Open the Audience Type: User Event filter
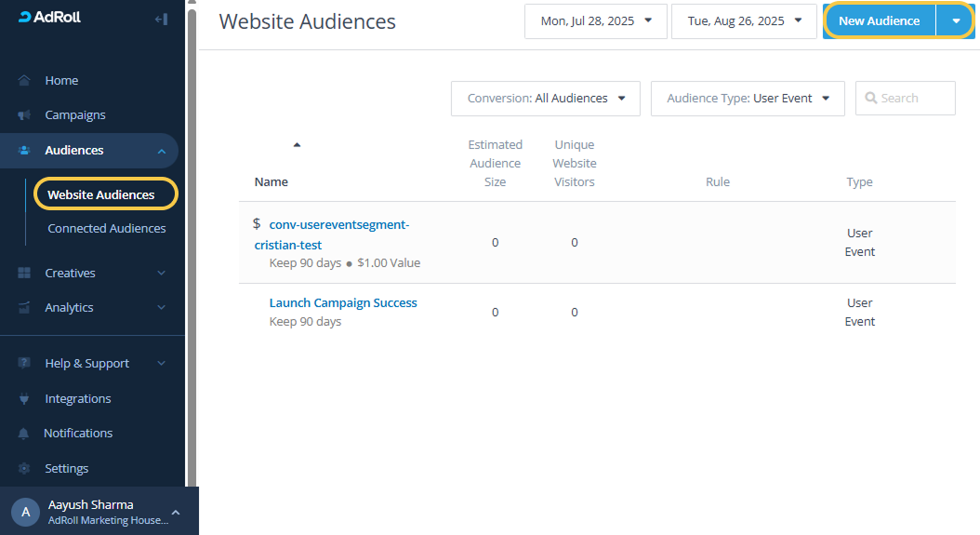 [x=748, y=99]
